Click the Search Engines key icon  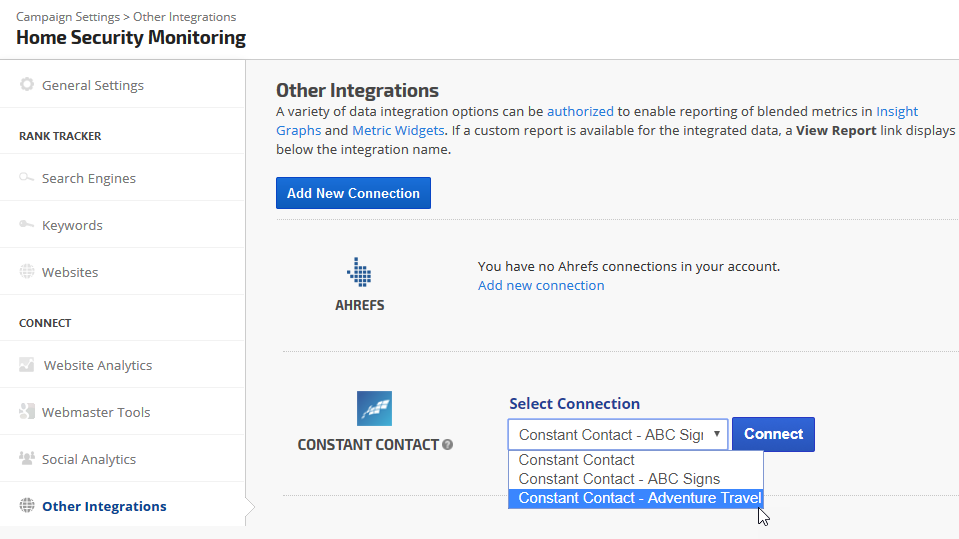point(27,178)
